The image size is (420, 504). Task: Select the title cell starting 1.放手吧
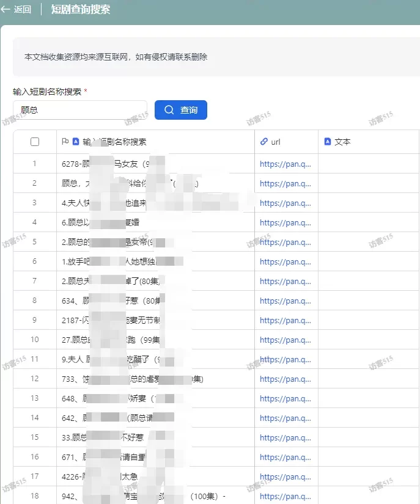coord(155,261)
